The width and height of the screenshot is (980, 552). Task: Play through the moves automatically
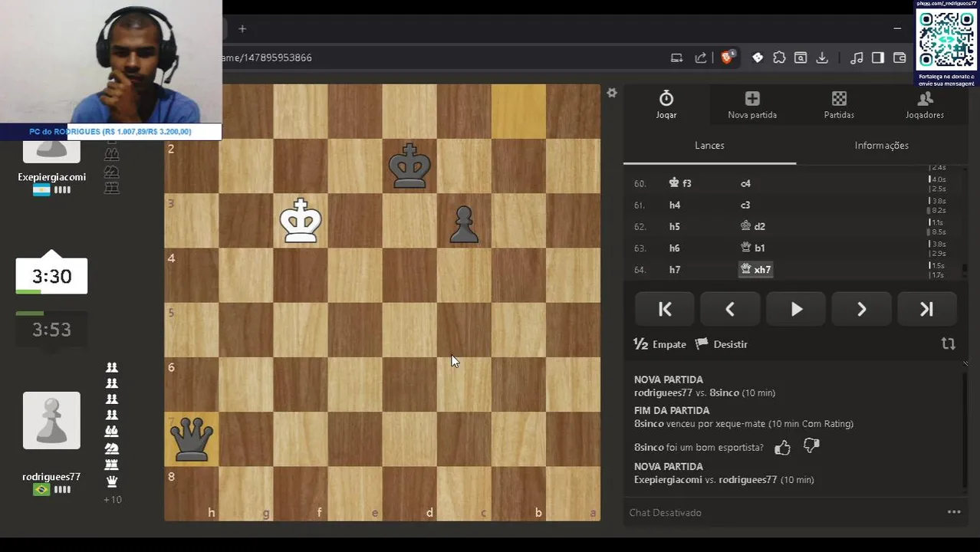point(796,310)
